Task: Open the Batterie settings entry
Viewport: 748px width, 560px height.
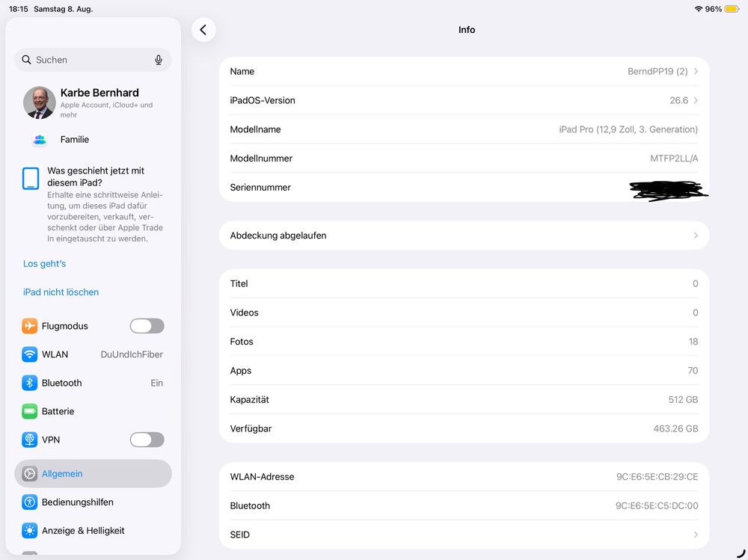Action: tap(93, 411)
